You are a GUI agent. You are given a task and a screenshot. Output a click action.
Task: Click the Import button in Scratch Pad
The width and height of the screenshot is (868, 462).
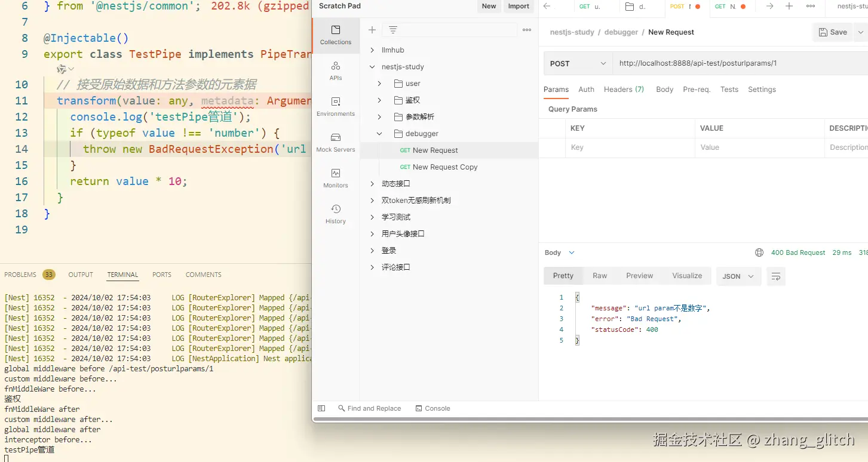point(519,6)
